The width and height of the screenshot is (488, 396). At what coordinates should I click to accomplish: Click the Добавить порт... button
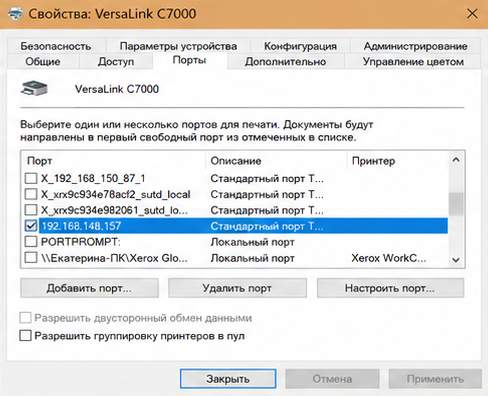tap(89, 288)
